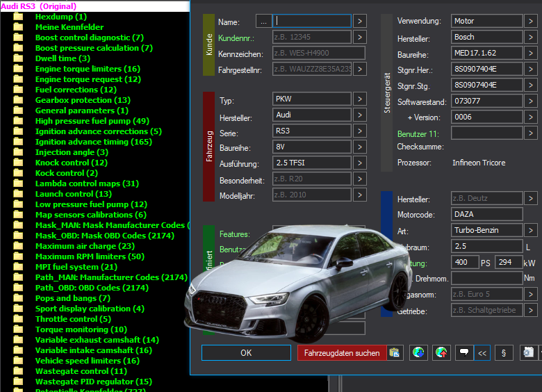Select Ignition advance timing (165) folder
The image size is (542, 392).
point(94,142)
